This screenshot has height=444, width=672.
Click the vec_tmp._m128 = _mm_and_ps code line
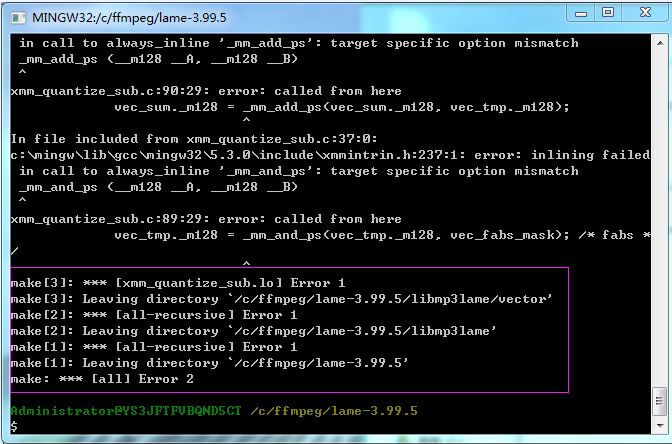[x=382, y=235]
